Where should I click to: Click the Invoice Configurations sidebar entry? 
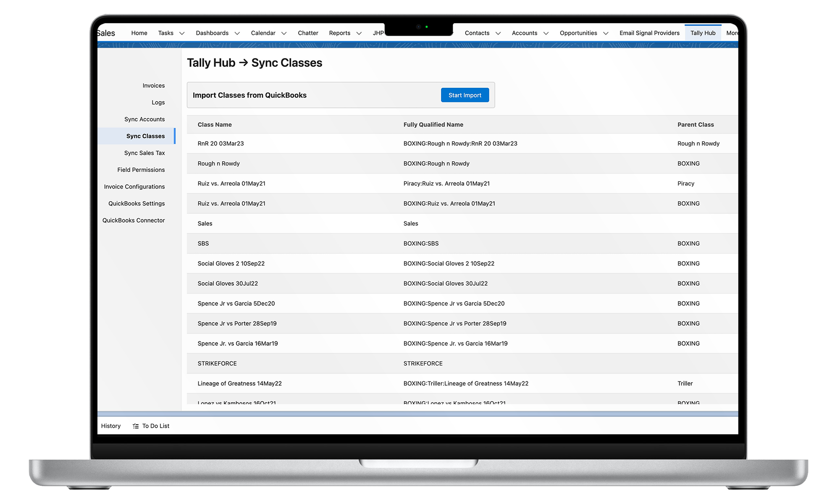[134, 186]
